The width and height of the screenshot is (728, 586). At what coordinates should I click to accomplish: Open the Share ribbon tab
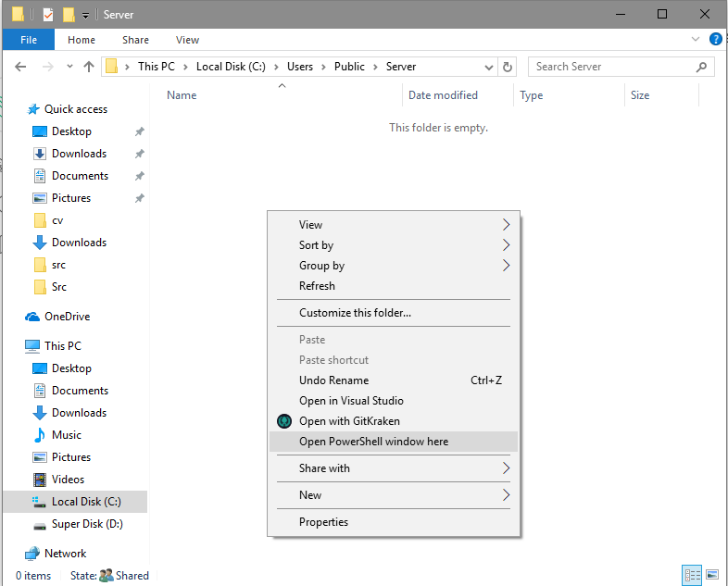click(135, 40)
